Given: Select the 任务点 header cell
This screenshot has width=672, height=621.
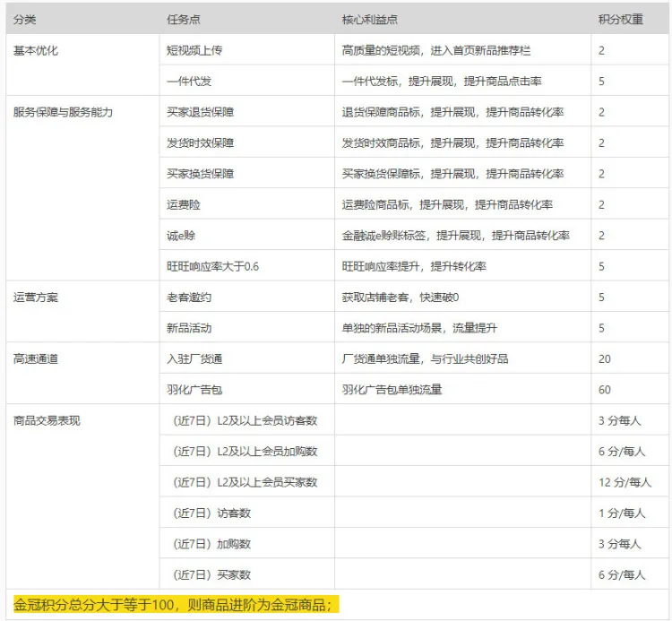Looking at the screenshot, I should [247, 20].
